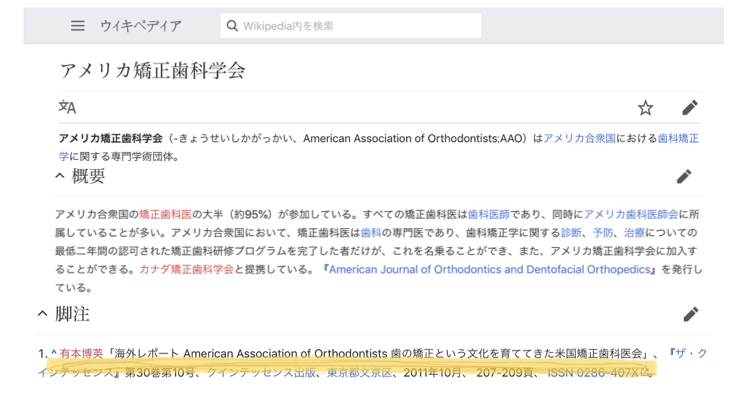The height and width of the screenshot is (400, 738).
Task: Open the 予防 link
Action: point(603,233)
